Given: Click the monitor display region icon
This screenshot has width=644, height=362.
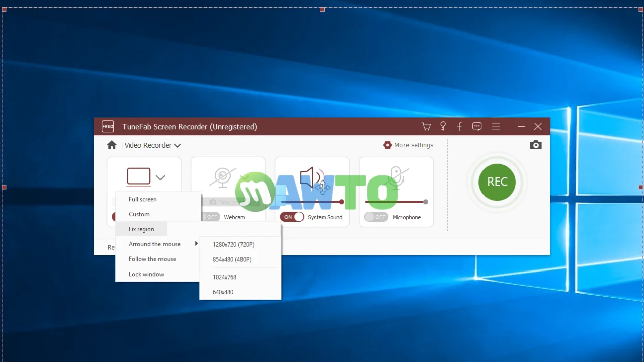Looking at the screenshot, I should pyautogui.click(x=139, y=177).
